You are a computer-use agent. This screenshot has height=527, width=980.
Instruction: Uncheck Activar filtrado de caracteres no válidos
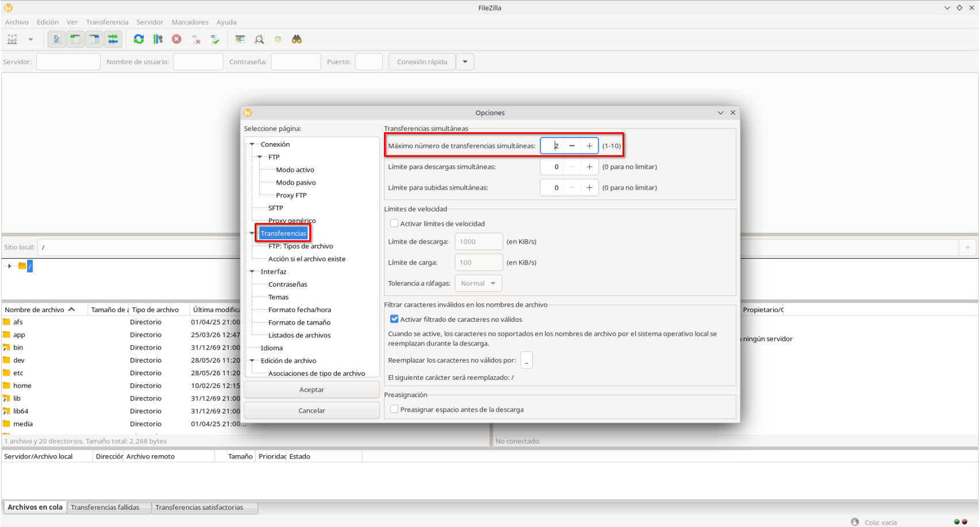394,320
